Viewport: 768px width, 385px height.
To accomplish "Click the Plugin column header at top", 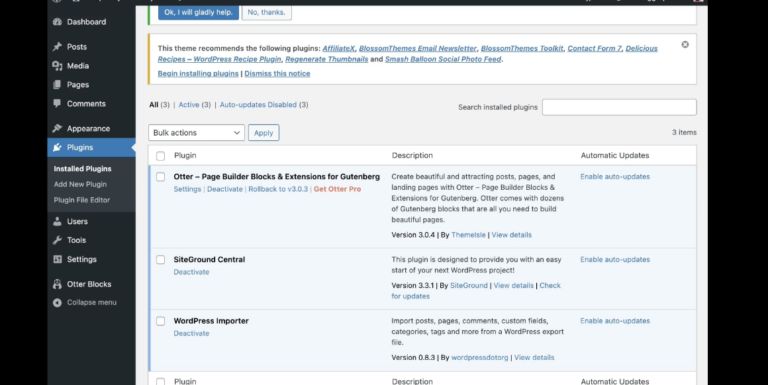I will coord(185,156).
